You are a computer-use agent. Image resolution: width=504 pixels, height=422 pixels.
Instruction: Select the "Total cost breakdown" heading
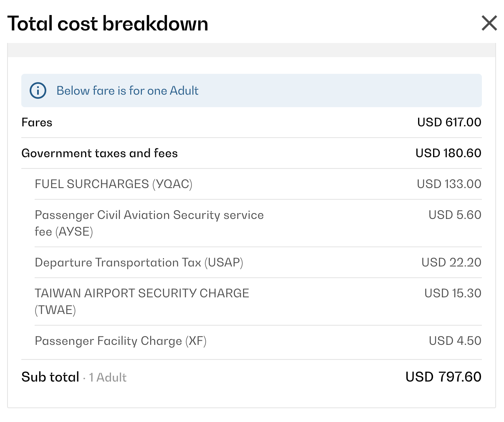pos(108,23)
